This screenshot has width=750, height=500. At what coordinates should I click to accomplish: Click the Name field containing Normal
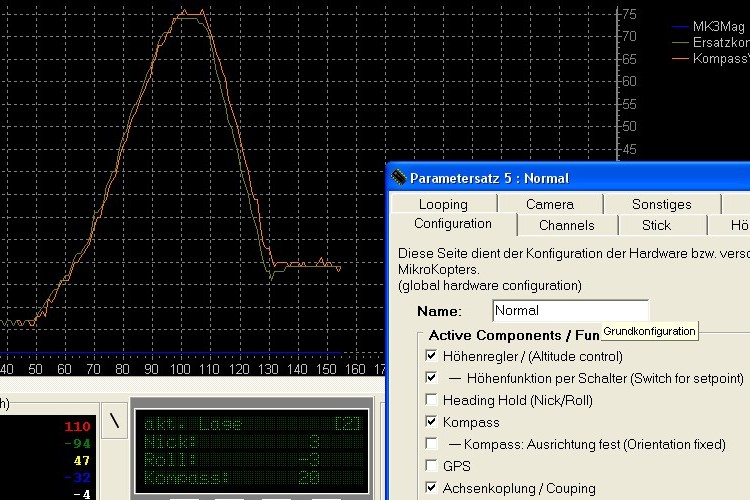click(x=570, y=311)
